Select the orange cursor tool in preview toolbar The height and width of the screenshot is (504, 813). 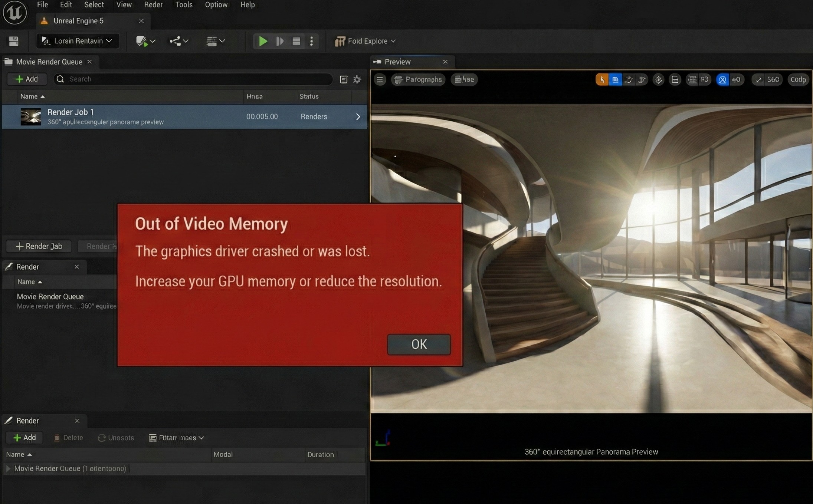(x=602, y=79)
